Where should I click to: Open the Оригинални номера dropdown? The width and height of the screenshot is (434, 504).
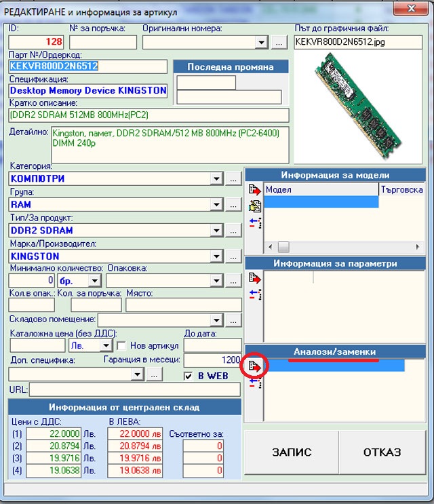262,43
